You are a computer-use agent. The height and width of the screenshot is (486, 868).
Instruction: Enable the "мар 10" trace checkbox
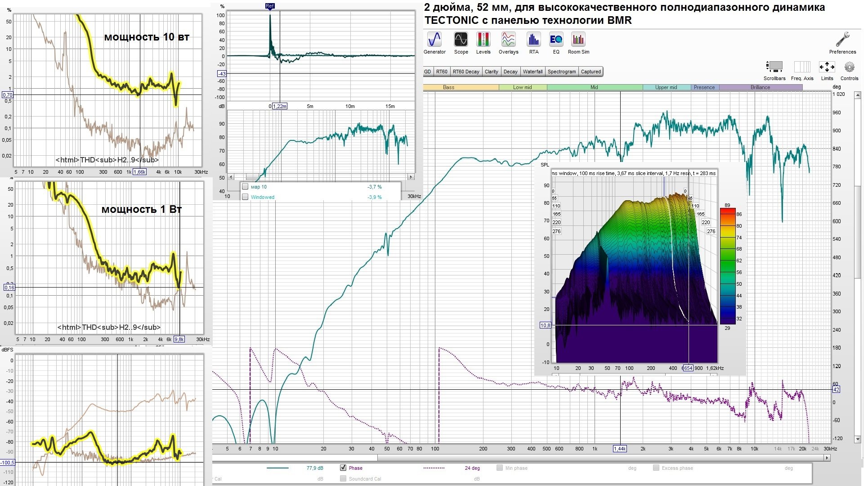pos(245,187)
